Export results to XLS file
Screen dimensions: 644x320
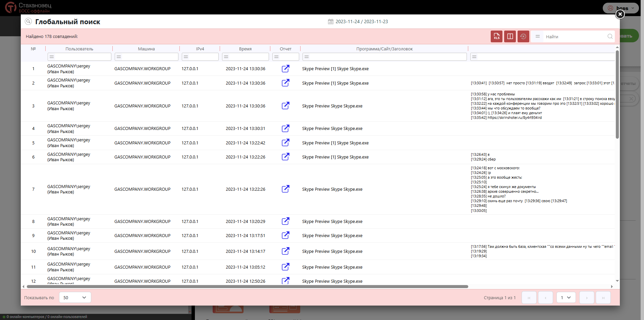(496, 37)
